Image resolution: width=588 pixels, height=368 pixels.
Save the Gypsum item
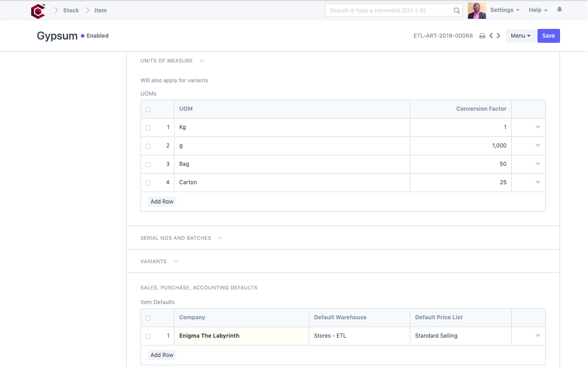pyautogui.click(x=549, y=35)
